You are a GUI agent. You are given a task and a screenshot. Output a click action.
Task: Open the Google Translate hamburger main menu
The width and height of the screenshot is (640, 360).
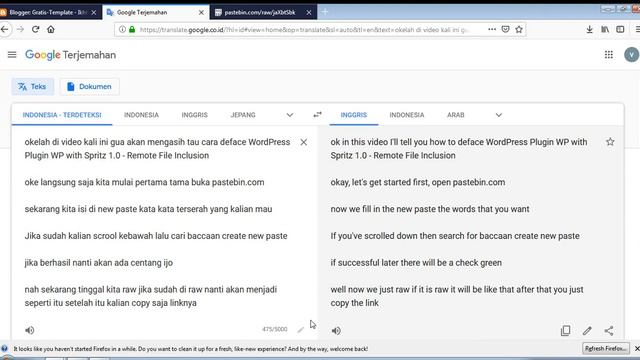click(12, 55)
